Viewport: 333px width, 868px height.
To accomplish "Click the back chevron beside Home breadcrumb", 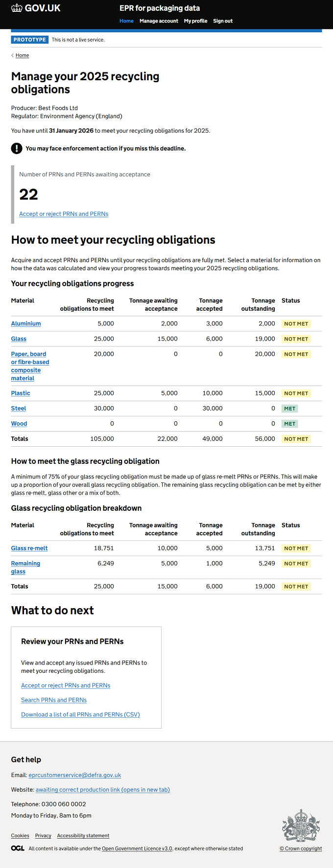I will [x=13, y=55].
